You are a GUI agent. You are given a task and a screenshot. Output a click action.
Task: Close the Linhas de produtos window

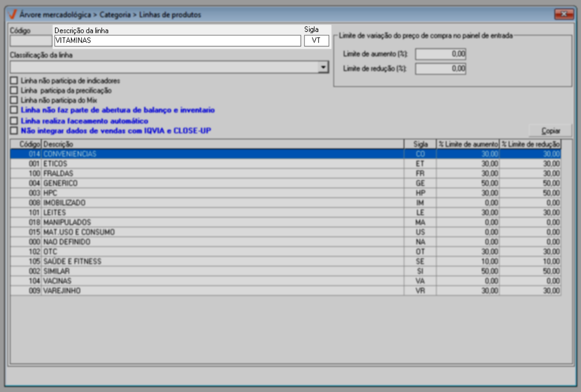tap(563, 14)
